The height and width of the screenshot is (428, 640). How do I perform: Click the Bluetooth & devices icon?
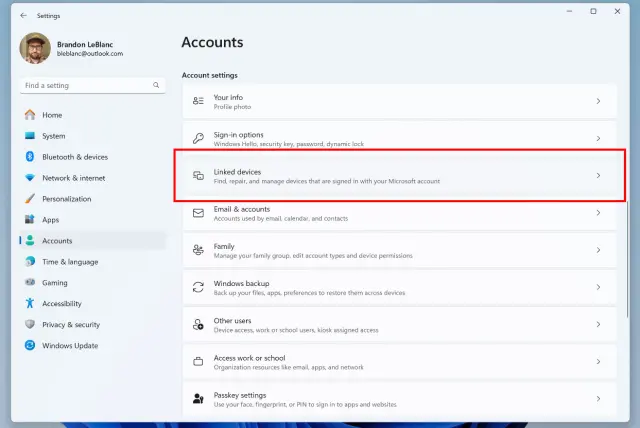pos(30,157)
